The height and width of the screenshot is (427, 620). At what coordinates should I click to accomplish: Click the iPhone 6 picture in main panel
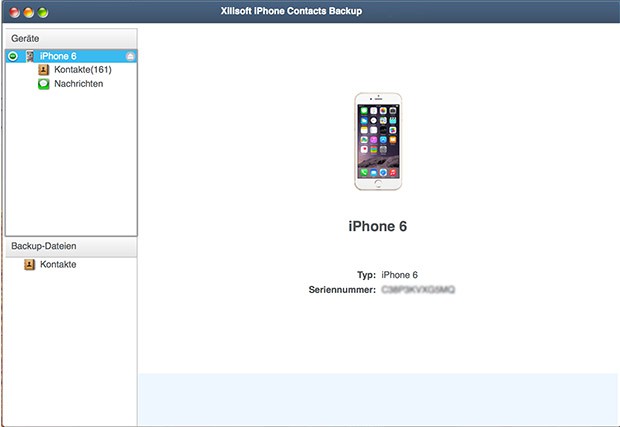(378, 142)
